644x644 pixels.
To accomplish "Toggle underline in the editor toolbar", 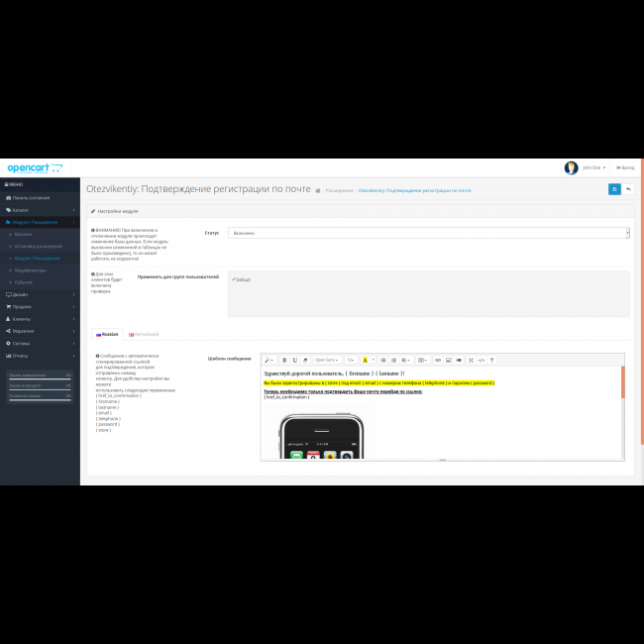I will click(294, 360).
